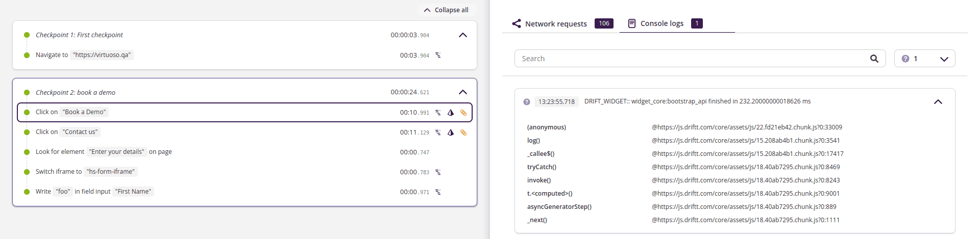Click Checkpoint 2: book a demo title
Image resolution: width=980 pixels, height=239 pixels.
pyautogui.click(x=76, y=93)
